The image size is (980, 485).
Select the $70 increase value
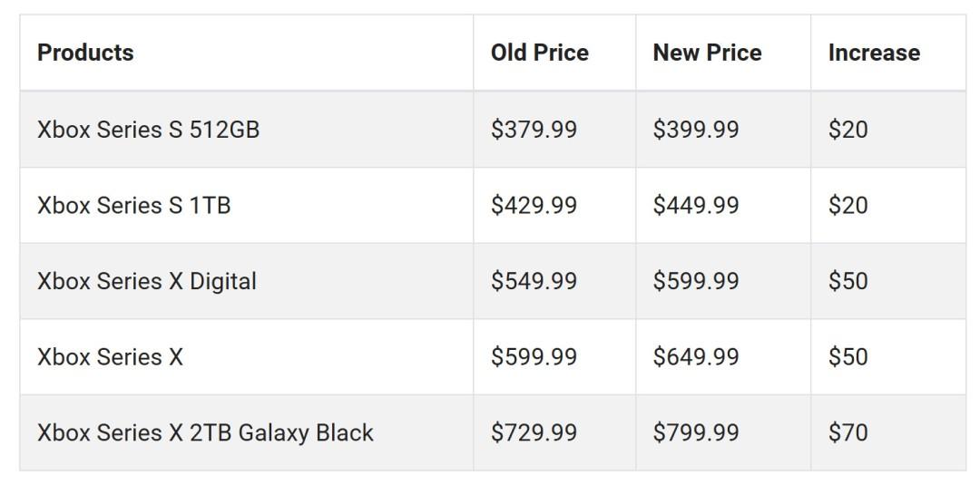coord(848,433)
